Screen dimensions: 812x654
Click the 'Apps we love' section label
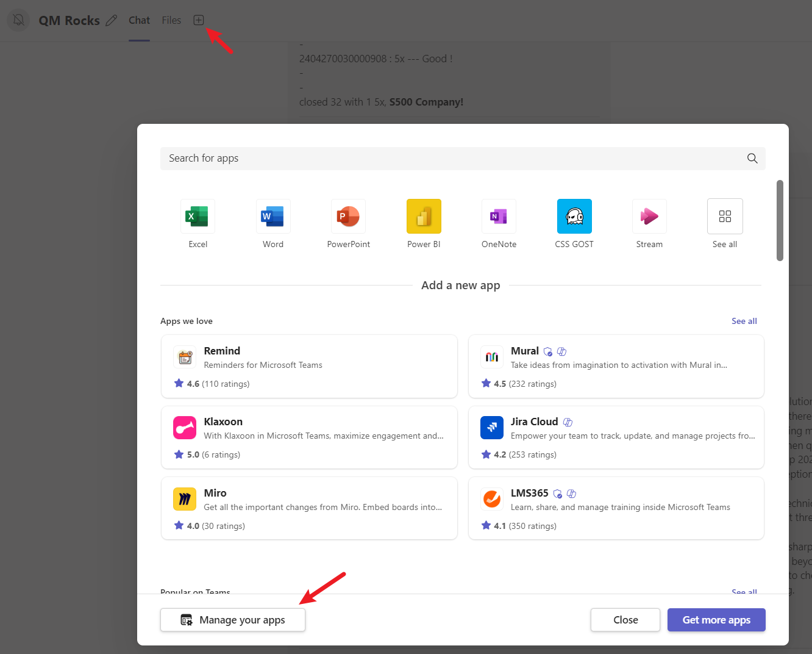(187, 321)
